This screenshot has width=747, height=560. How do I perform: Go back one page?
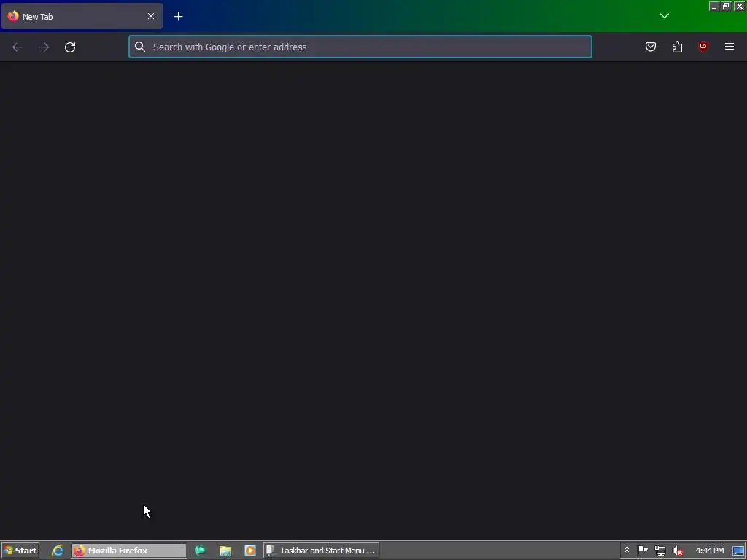point(18,47)
